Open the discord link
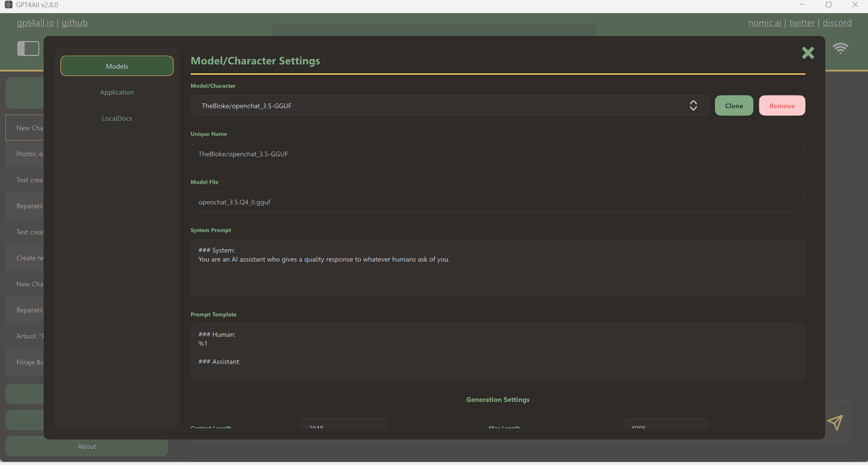The height and width of the screenshot is (465, 868). [x=837, y=23]
